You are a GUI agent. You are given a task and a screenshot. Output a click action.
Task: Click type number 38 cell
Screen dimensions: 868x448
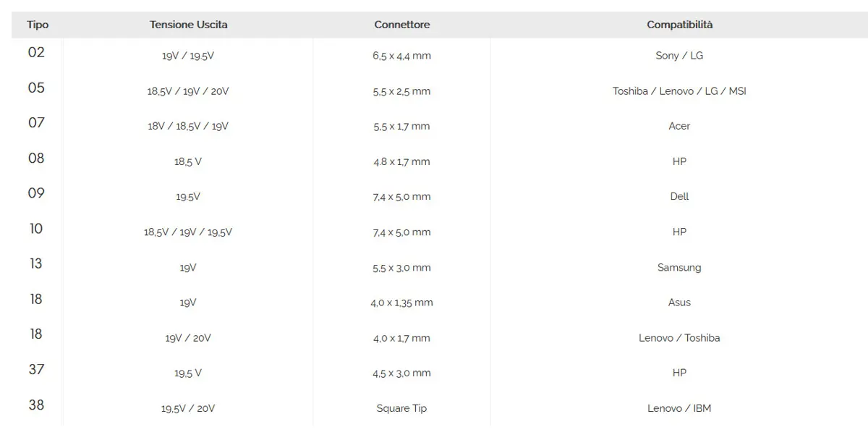point(36,405)
